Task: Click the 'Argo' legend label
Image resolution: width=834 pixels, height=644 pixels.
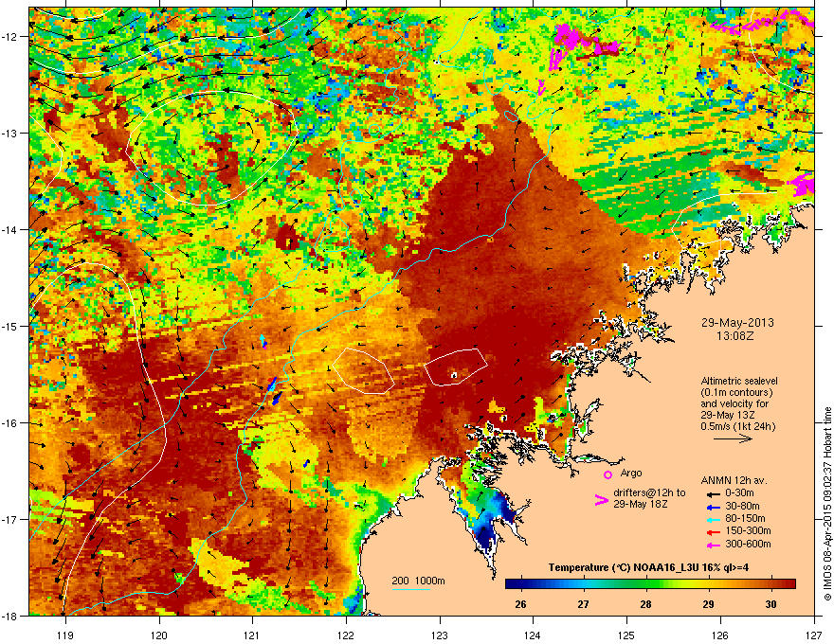Action: click(631, 473)
